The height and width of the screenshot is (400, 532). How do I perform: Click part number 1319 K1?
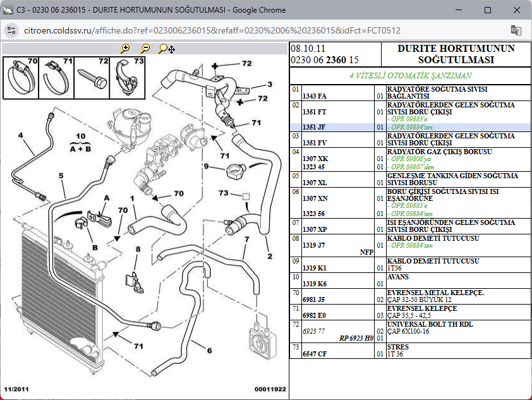pos(315,268)
